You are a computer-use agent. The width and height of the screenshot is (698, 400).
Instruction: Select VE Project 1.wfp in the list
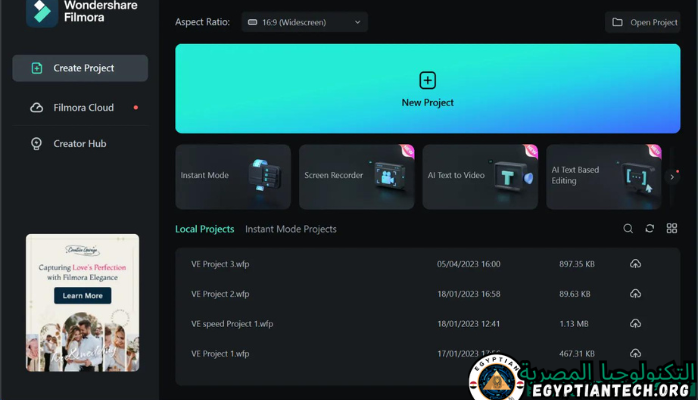(x=427, y=354)
